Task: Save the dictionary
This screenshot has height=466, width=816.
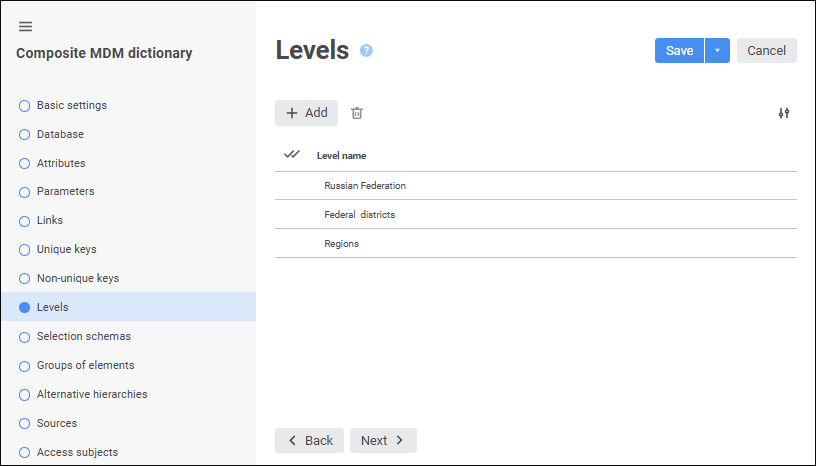Action: (679, 51)
